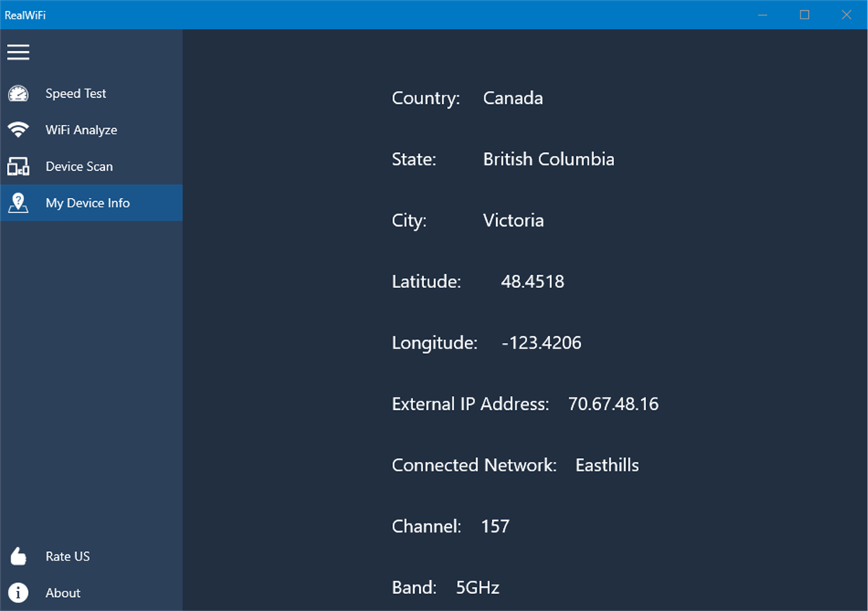
Task: Click the Rate US link
Action: click(68, 556)
